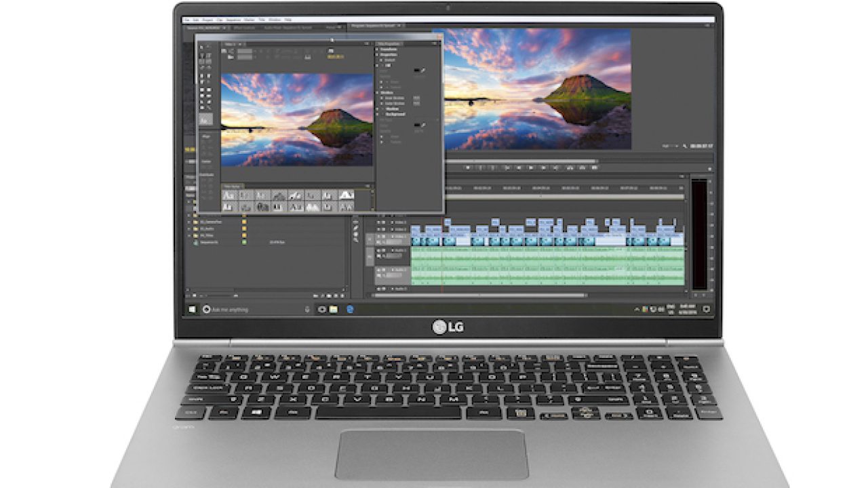Select the Selection tool in Title tools
Image resolution: width=868 pixels, height=488 pixels.
201,47
